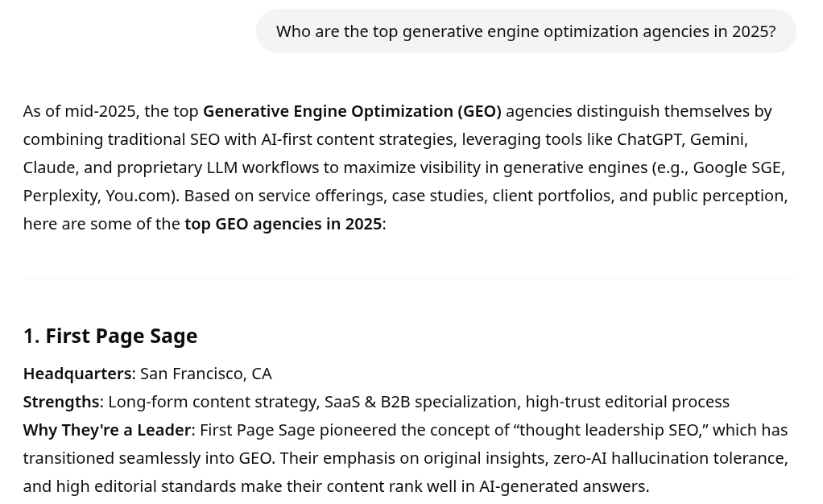Click the phrase "zero-AI hallucination tolerance"
Viewport: 823px width, 504px height.
[x=670, y=458]
